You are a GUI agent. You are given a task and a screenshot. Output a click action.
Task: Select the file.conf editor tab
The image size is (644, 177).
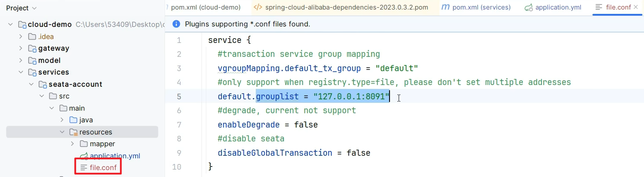(x=619, y=7)
